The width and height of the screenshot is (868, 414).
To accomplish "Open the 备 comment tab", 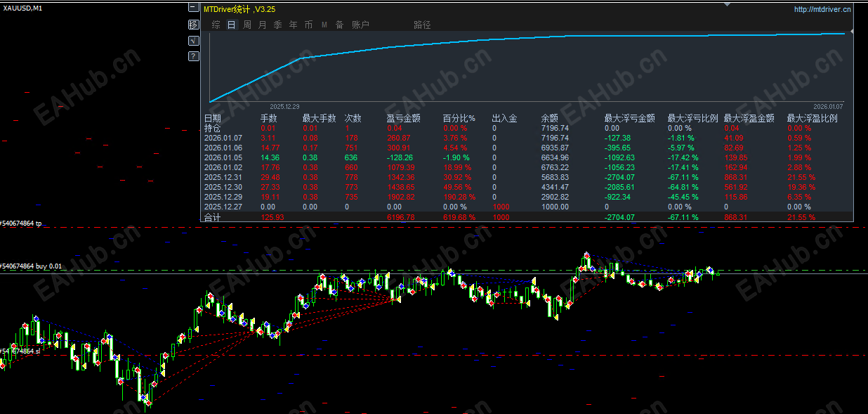I will pyautogui.click(x=339, y=25).
